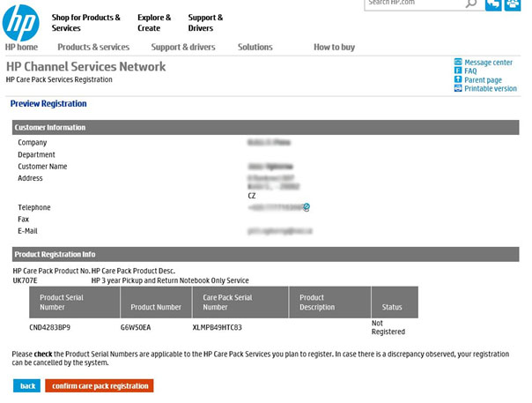Viewport: 532px width, 403px height.
Task: Open the Explore & Create menu
Action: [x=154, y=23]
